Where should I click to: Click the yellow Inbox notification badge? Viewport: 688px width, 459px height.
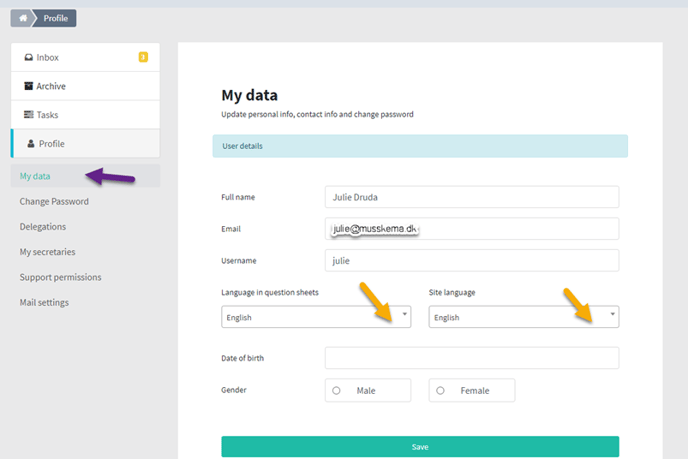pyautogui.click(x=143, y=57)
